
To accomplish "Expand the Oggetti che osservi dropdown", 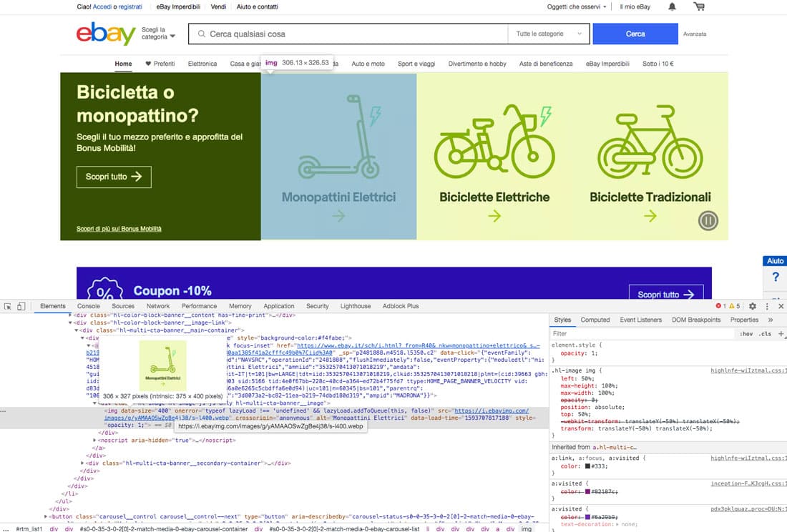I will (x=577, y=7).
